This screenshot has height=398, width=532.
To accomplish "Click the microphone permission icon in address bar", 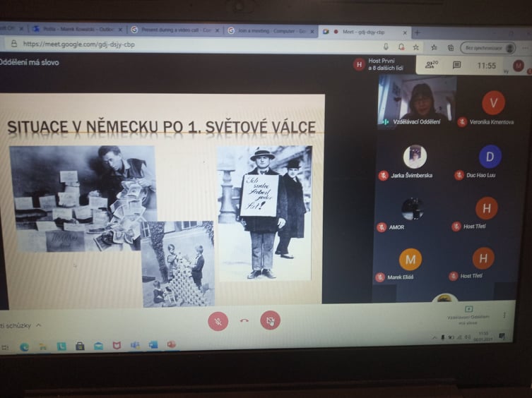I will [x=386, y=47].
